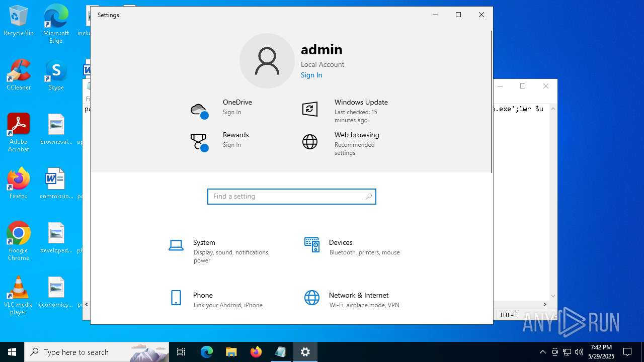Screen dimensions: 644x362
Task: Launch Microsoft Edge from desktop shortcut
Action: click(56, 24)
